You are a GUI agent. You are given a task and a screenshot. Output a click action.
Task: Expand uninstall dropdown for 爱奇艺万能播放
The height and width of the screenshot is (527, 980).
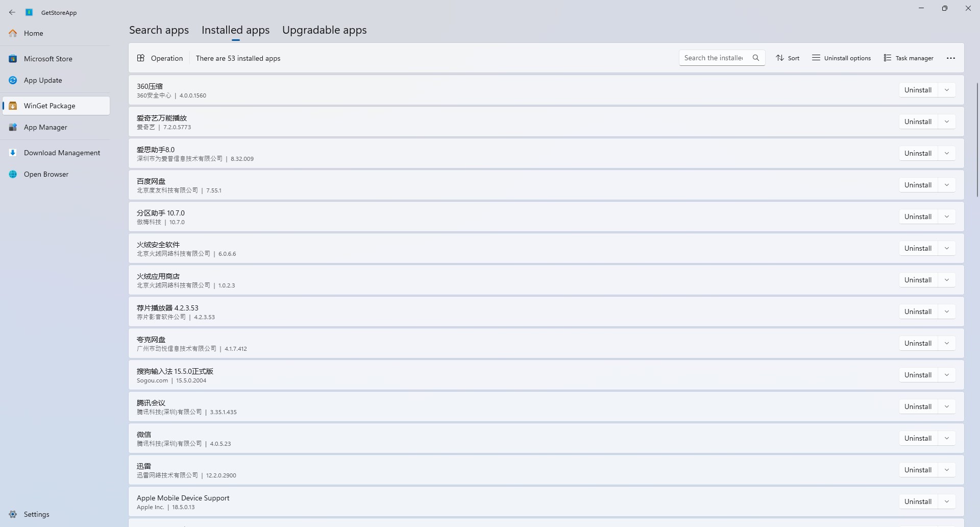947,122
